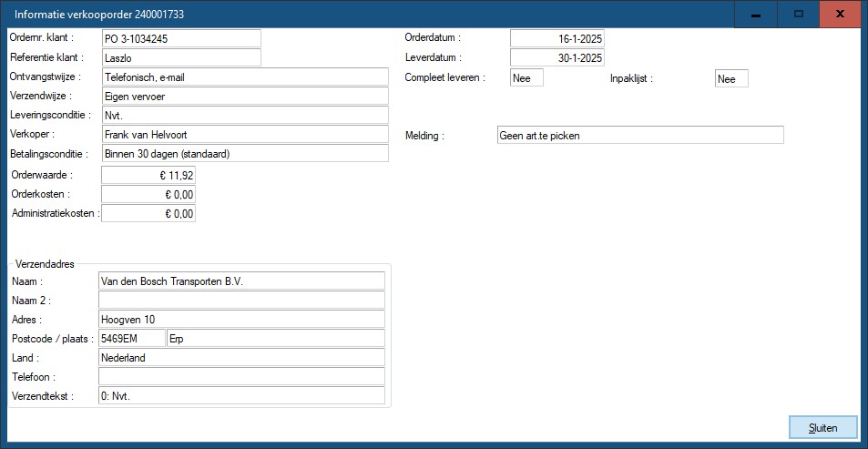This screenshot has height=449, width=868.
Task: Select the Postcode field 5469EM
Action: [x=132, y=338]
